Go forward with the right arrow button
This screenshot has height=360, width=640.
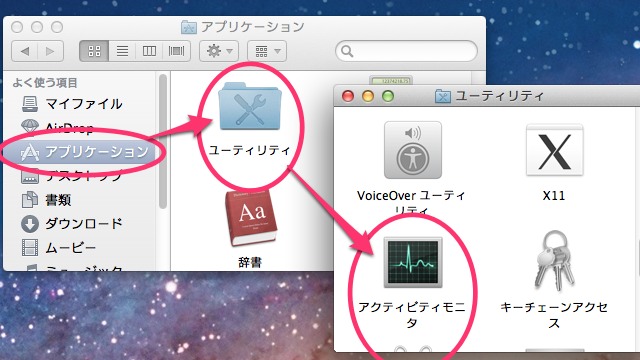50,51
